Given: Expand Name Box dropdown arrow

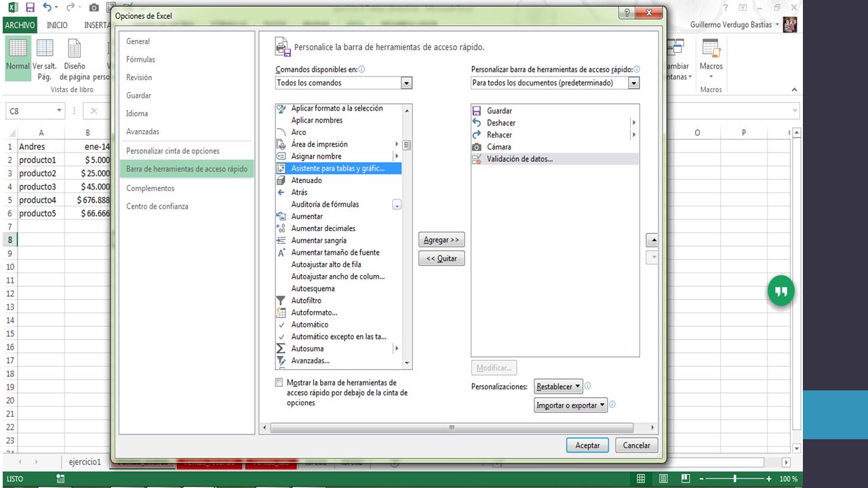Looking at the screenshot, I should point(60,111).
